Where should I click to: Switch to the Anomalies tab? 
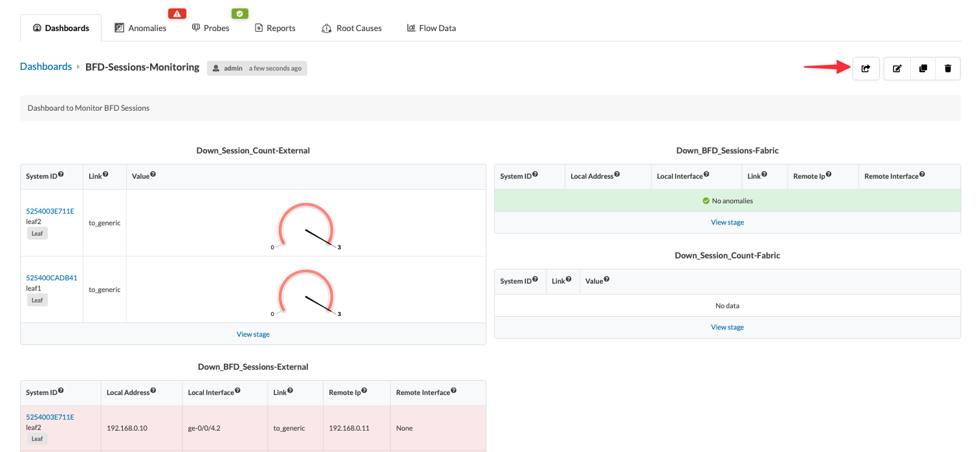pyautogui.click(x=140, y=28)
